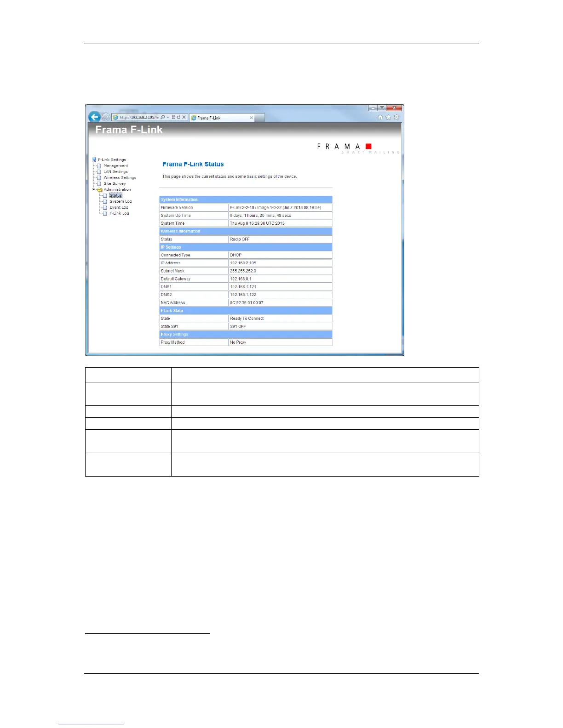563x728 pixels.
Task: Click the Proxy Settings section header
Action: pyautogui.click(x=246, y=334)
